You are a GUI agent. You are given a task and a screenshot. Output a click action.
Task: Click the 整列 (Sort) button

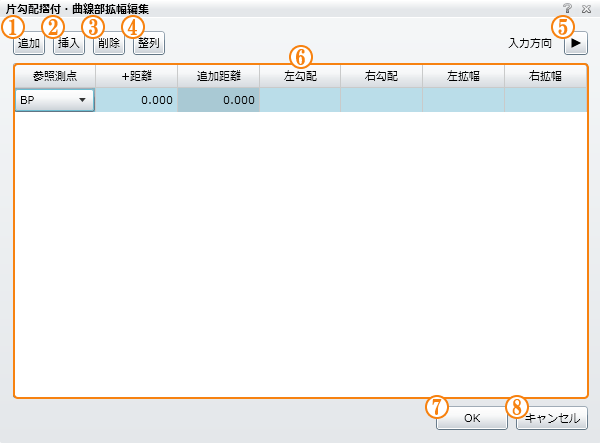pos(149,43)
